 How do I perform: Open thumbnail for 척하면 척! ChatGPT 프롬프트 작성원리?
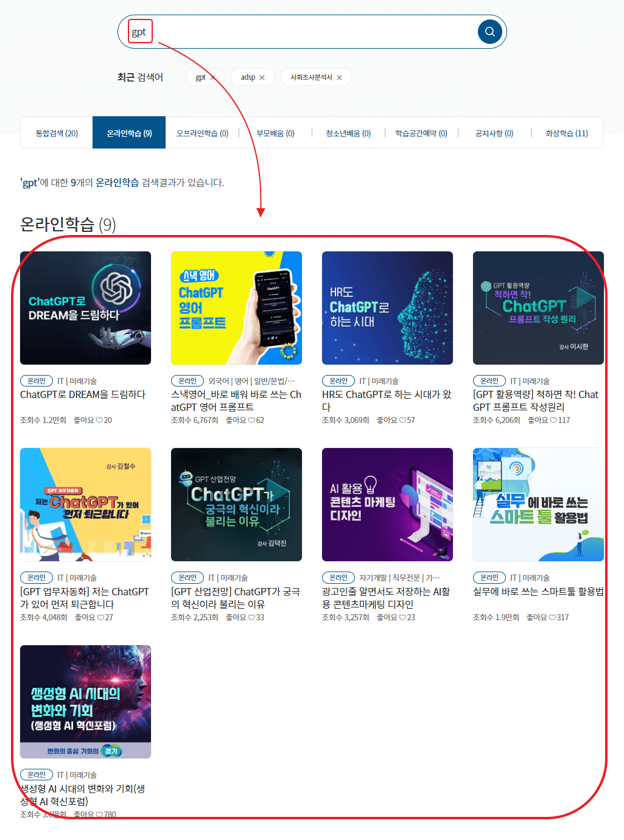pos(538,308)
